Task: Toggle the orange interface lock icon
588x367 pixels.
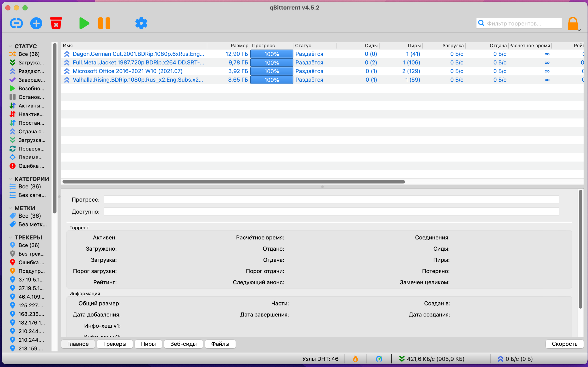Action: [x=573, y=23]
